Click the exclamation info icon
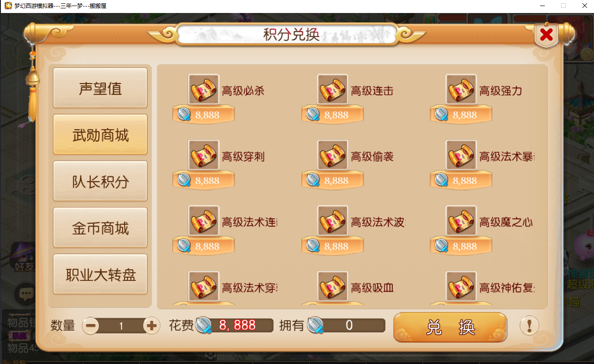 click(x=529, y=325)
